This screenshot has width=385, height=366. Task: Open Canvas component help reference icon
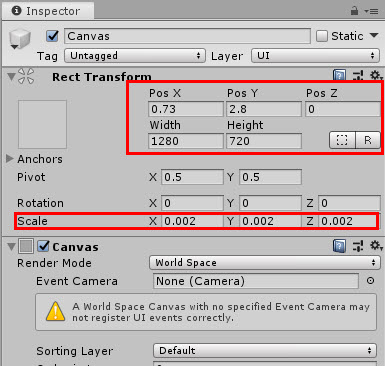(339, 246)
